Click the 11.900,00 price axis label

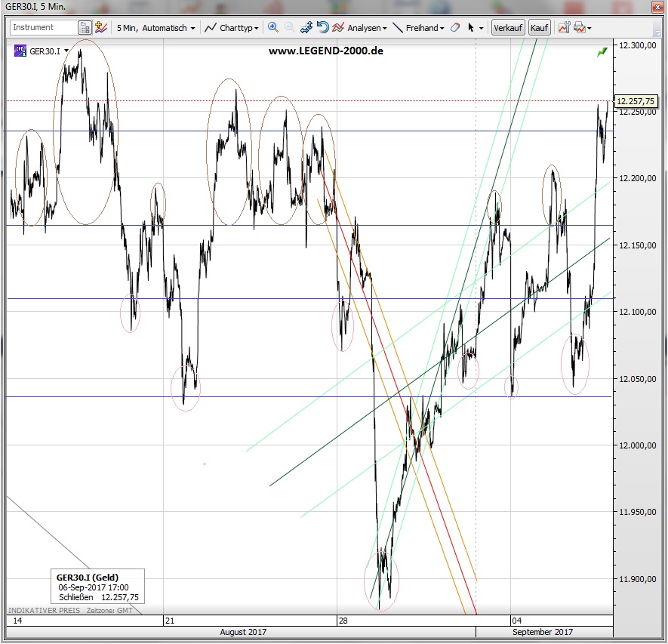637,579
